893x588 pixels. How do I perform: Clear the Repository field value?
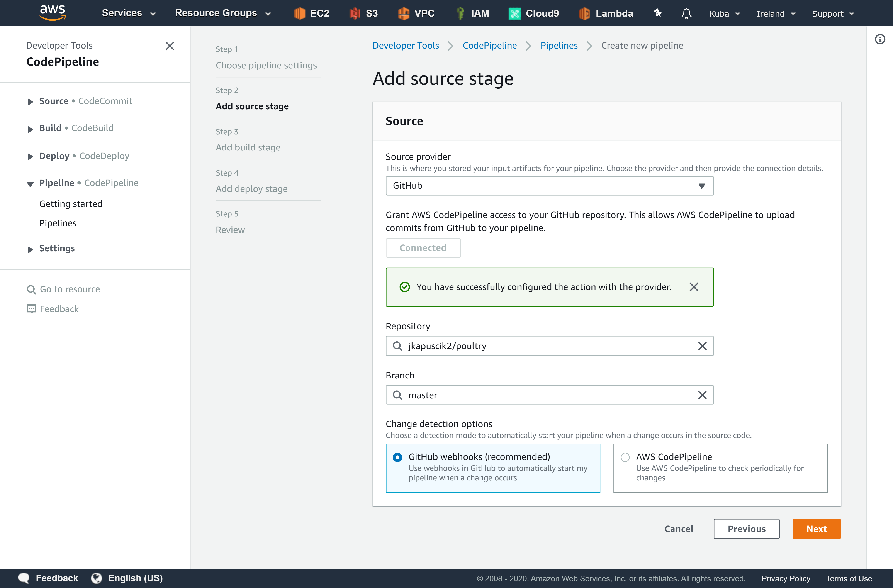pyautogui.click(x=702, y=346)
